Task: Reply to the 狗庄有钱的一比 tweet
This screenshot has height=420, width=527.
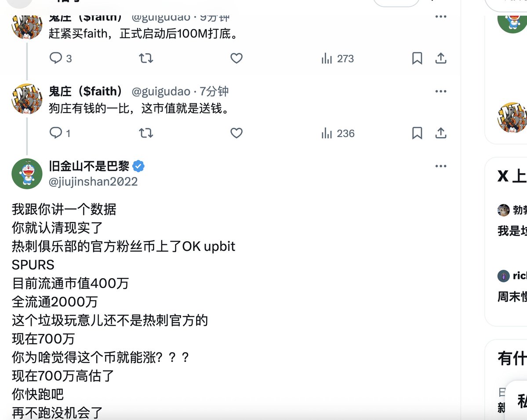Action: (60, 133)
